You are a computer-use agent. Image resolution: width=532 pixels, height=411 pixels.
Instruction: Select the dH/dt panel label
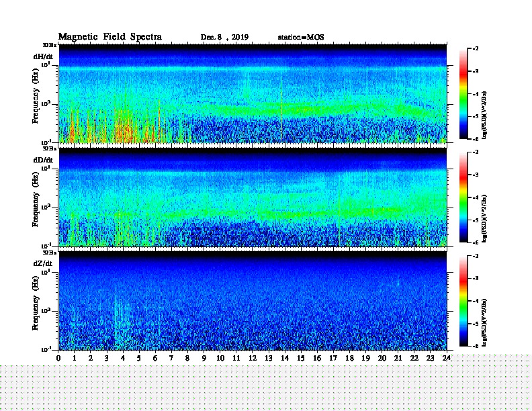[43, 56]
